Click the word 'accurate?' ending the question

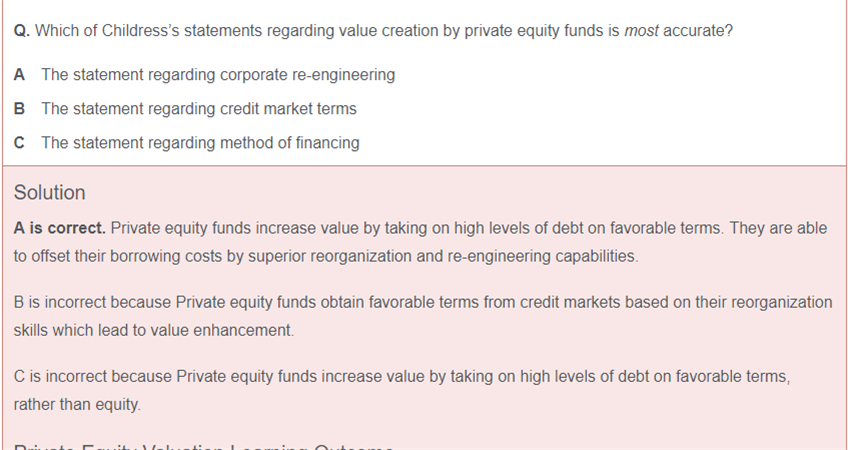click(x=698, y=31)
